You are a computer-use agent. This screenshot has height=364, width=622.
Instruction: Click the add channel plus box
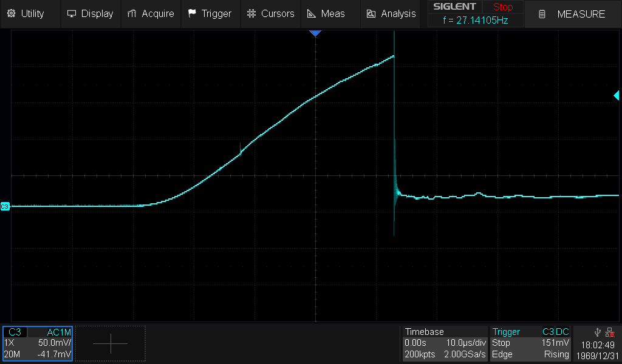[111, 343]
